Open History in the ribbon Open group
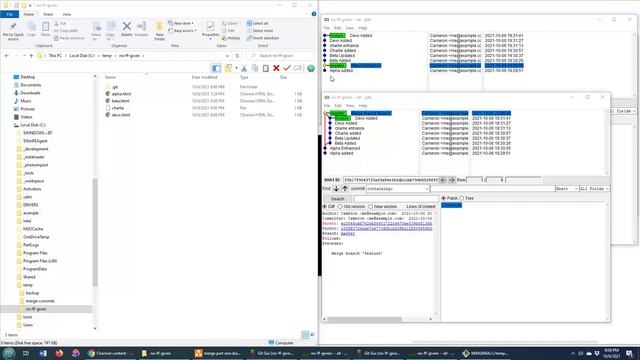Screen dimensions: 640x360 click(231, 38)
